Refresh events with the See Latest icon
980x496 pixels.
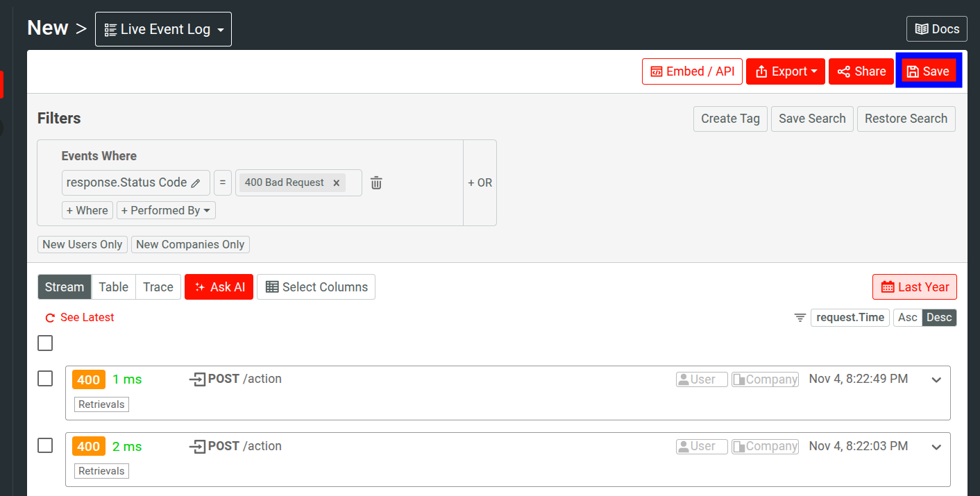click(x=49, y=317)
